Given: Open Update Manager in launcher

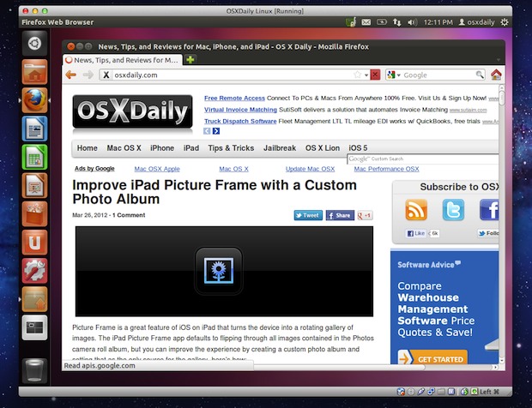Looking at the screenshot, I should point(34,299).
